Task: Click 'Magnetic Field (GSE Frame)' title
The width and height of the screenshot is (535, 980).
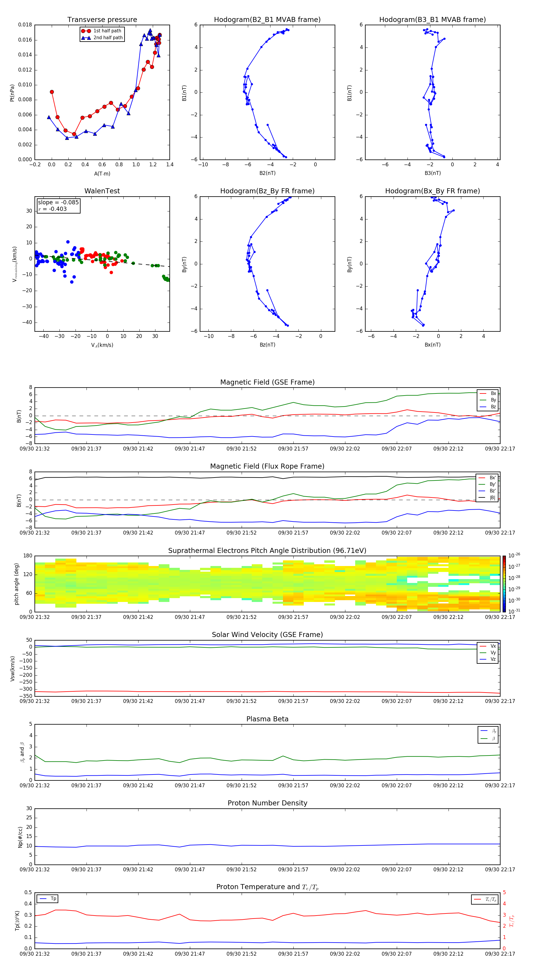Action: click(x=267, y=382)
